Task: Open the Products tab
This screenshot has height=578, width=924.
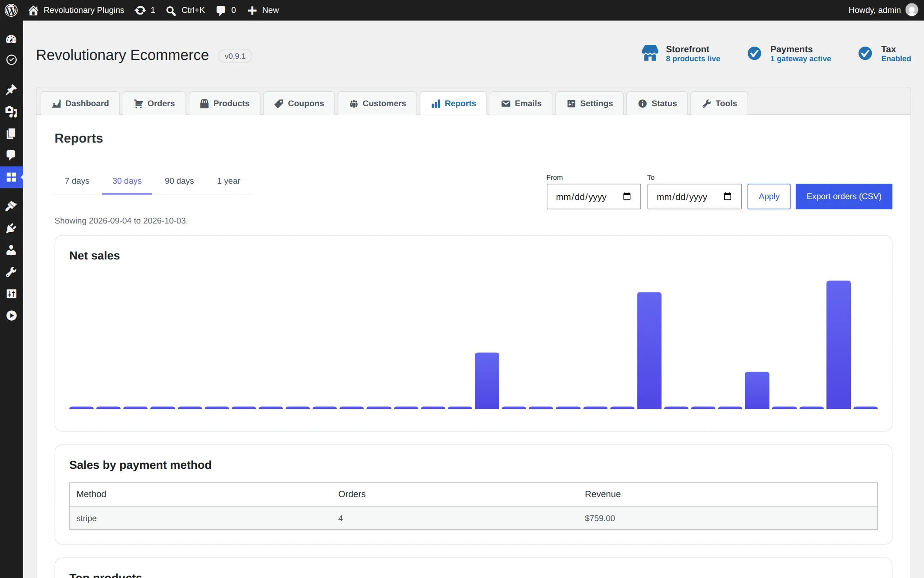Action: pos(225,103)
